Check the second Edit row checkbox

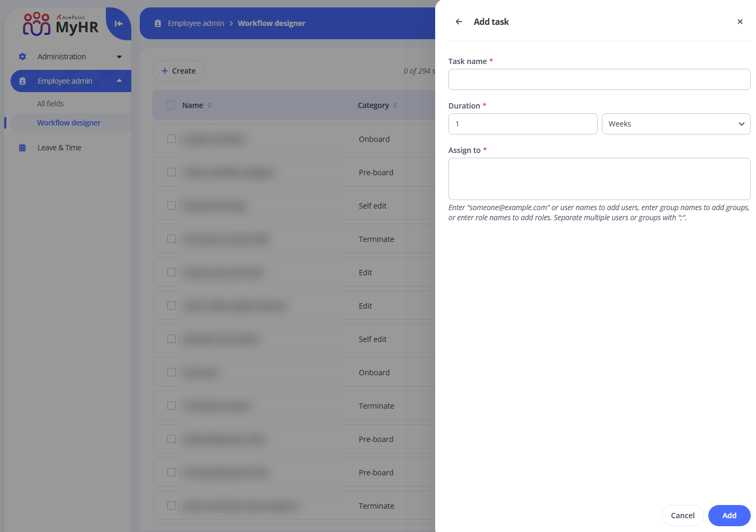tap(172, 305)
